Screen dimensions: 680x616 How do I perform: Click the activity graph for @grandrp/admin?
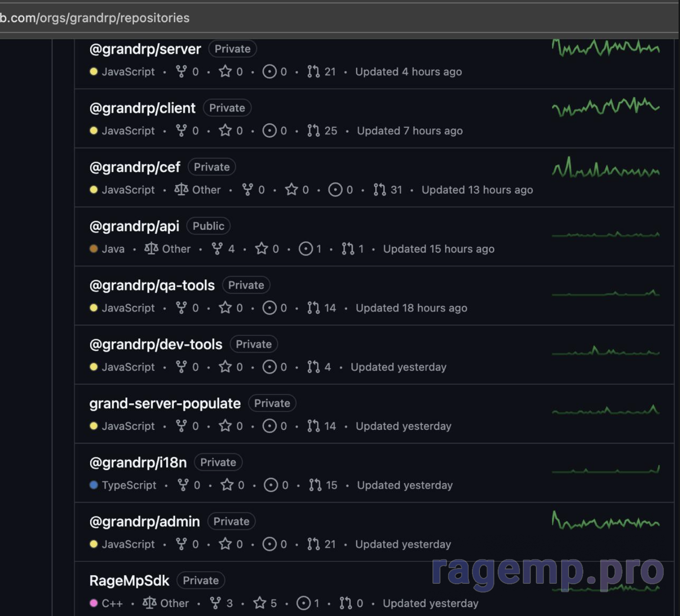coord(606,520)
